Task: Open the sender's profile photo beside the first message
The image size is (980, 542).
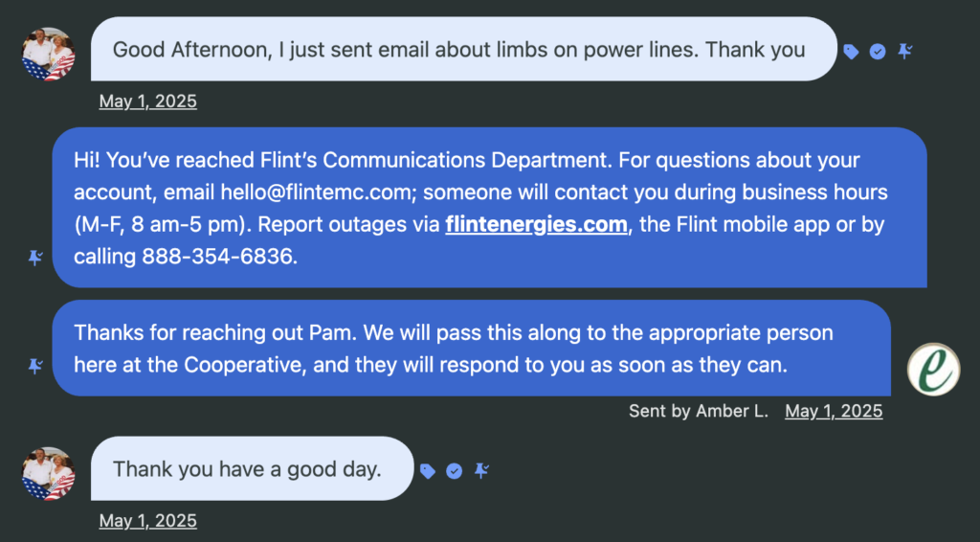Action: pos(48,54)
